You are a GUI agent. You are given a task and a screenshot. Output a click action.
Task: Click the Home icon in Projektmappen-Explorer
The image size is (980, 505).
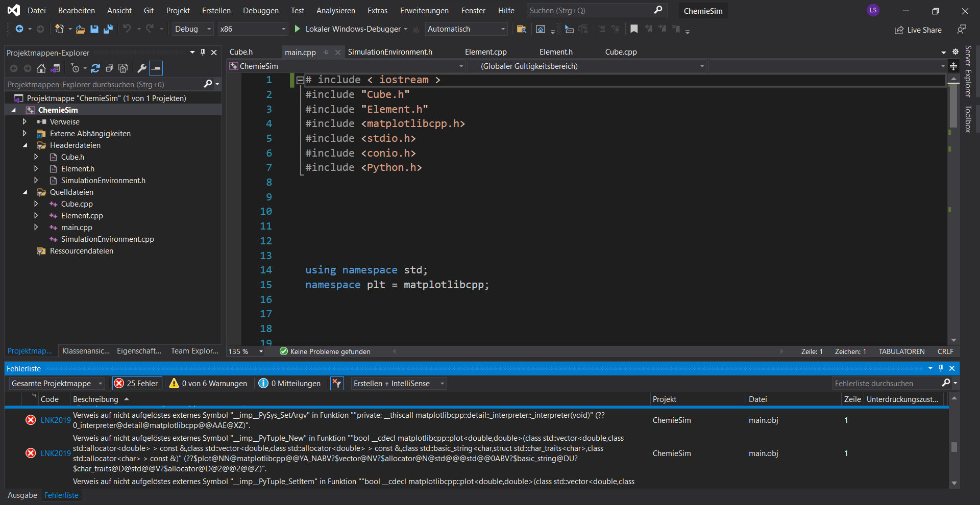(x=41, y=68)
